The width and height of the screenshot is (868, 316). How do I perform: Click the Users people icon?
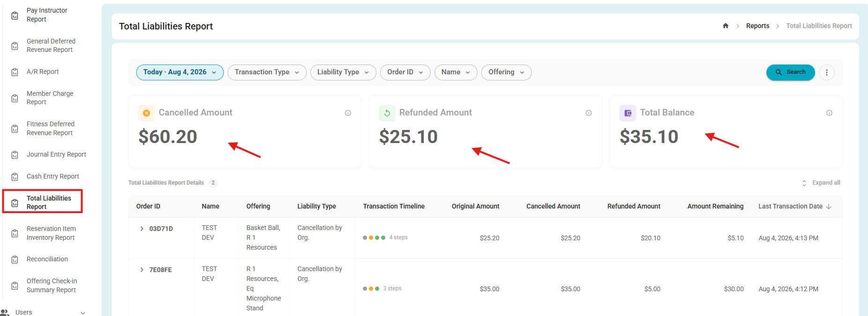click(x=5, y=312)
